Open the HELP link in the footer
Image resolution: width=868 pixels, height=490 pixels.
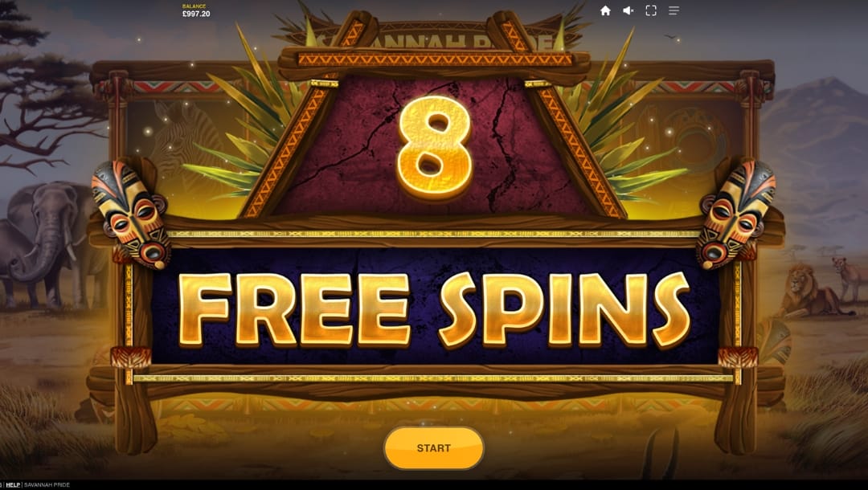(13, 484)
